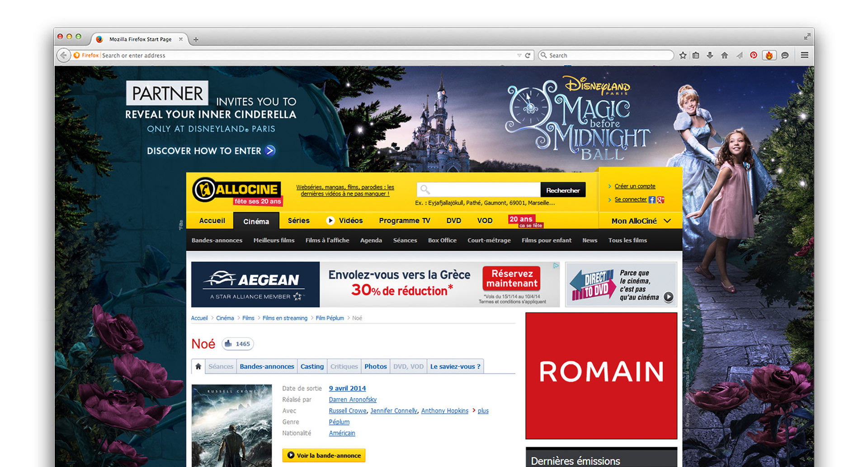Go to the Accueil menu item

click(212, 220)
